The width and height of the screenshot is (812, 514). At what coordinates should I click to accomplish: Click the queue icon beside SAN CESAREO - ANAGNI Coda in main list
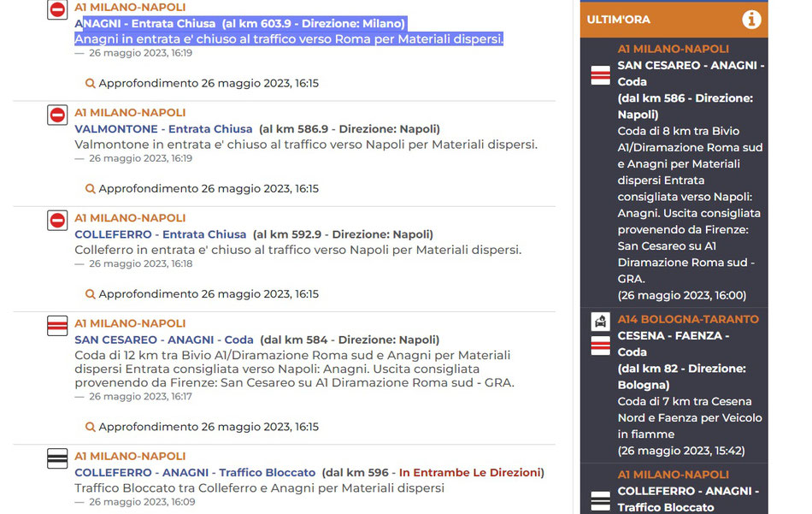[x=57, y=326]
